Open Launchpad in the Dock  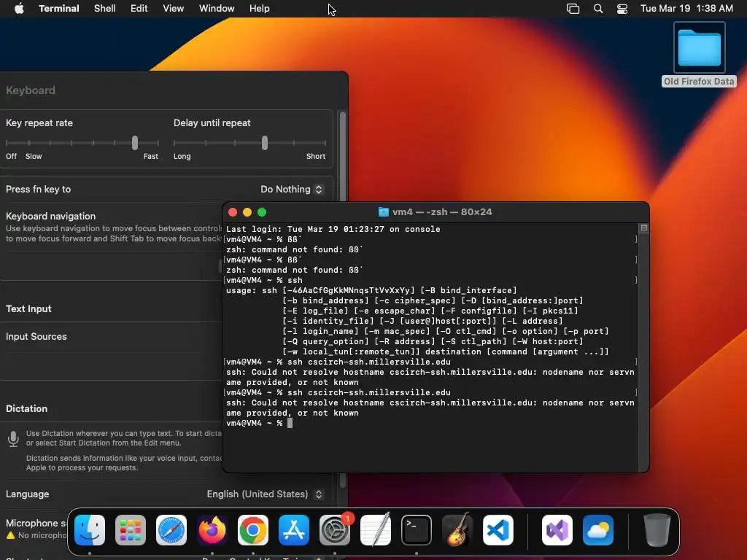(x=131, y=530)
